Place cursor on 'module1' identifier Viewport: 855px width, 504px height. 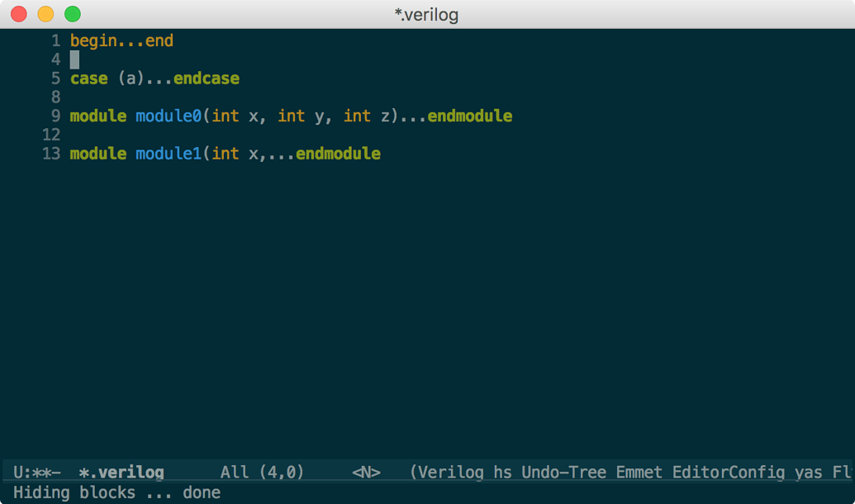(x=169, y=154)
